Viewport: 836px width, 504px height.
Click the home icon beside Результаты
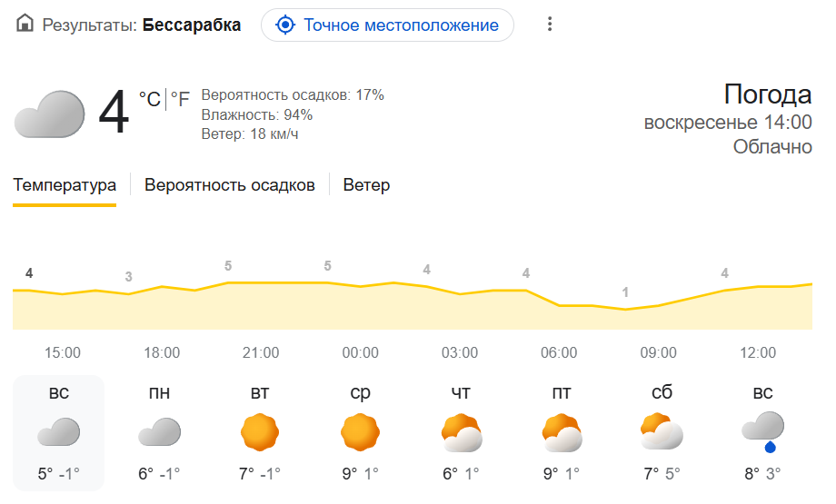point(25,25)
